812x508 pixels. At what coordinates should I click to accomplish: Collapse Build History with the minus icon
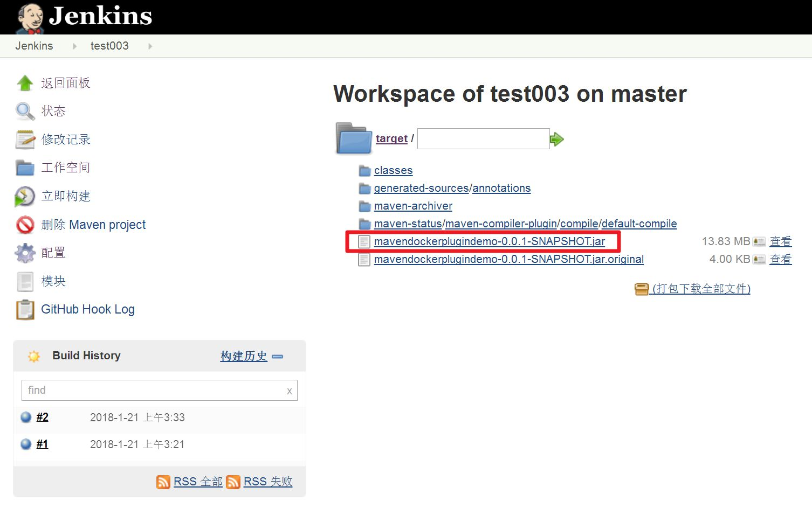278,357
